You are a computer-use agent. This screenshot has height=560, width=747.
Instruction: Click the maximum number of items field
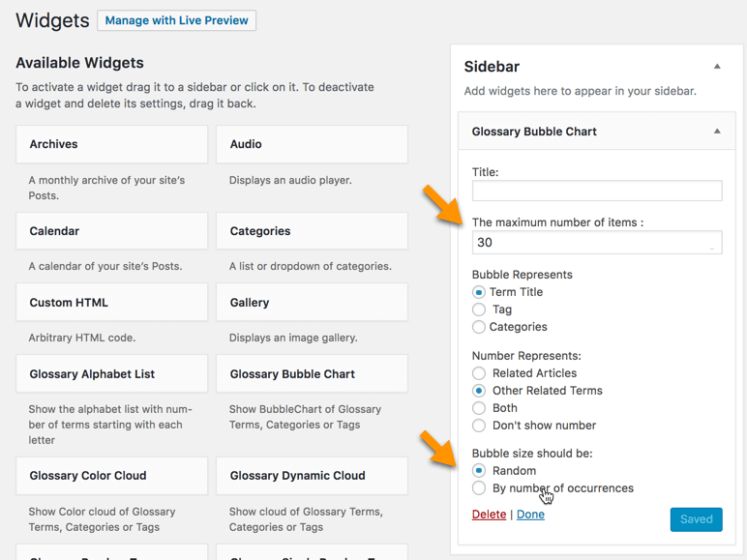[596, 242]
